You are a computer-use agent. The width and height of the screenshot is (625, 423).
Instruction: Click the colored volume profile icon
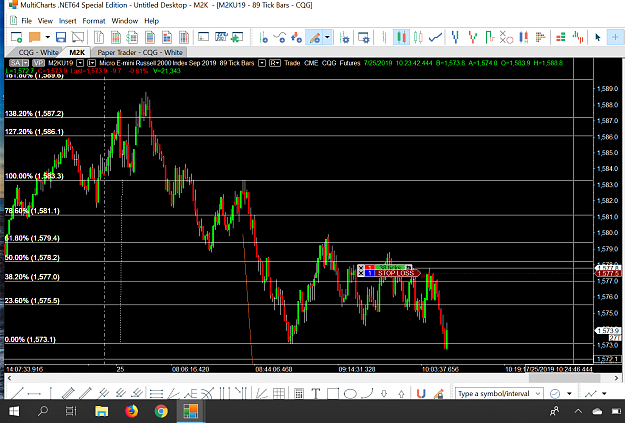[x=540, y=37]
